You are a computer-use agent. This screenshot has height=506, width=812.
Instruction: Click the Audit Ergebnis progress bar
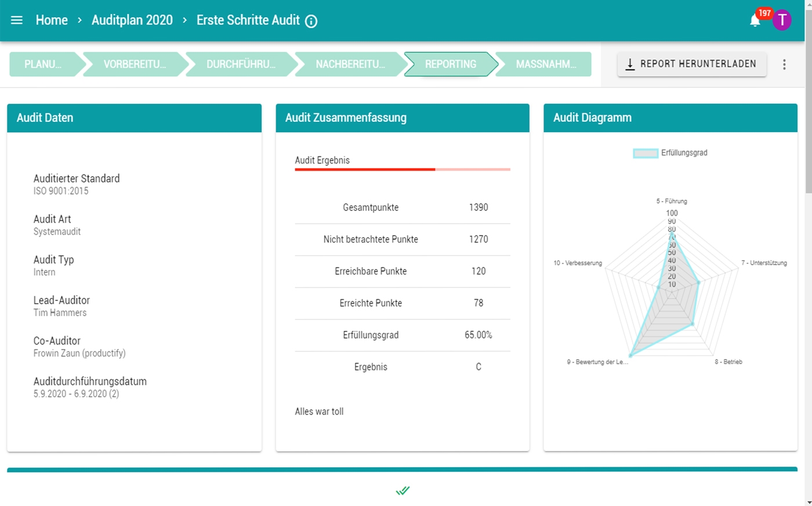tap(403, 169)
